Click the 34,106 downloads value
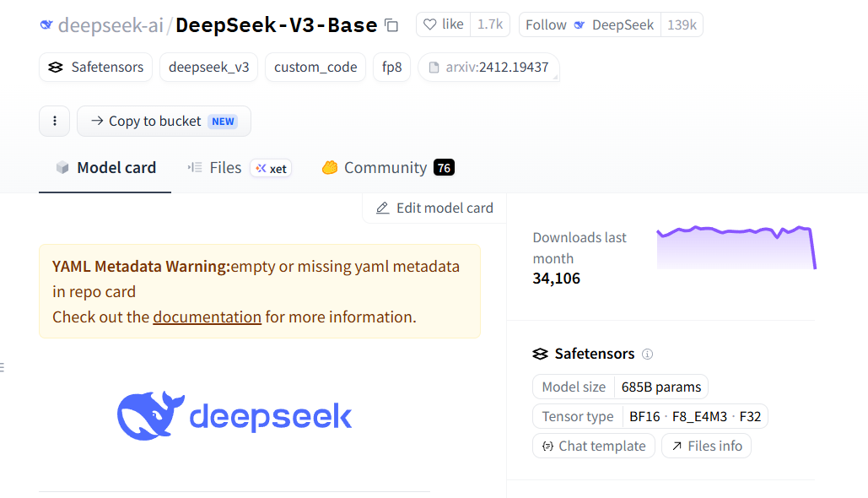The height and width of the screenshot is (498, 868). coord(557,278)
